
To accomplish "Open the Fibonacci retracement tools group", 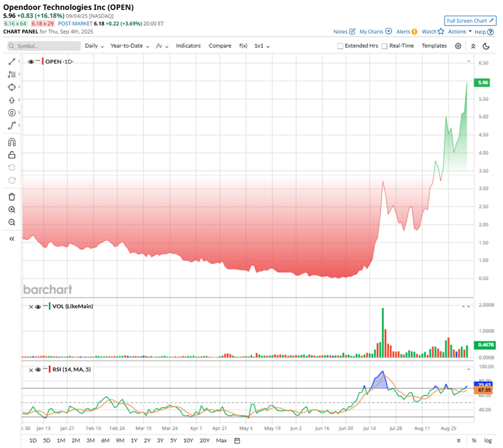I will (x=12, y=74).
